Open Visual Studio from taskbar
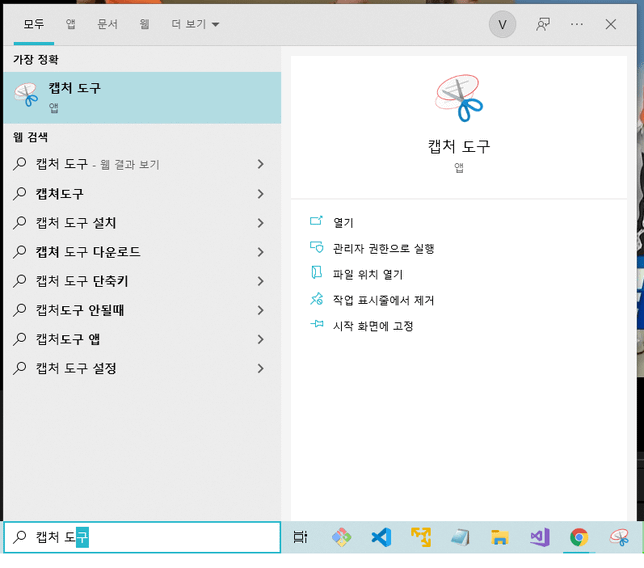The height and width of the screenshot is (568, 644). pyautogui.click(x=539, y=537)
